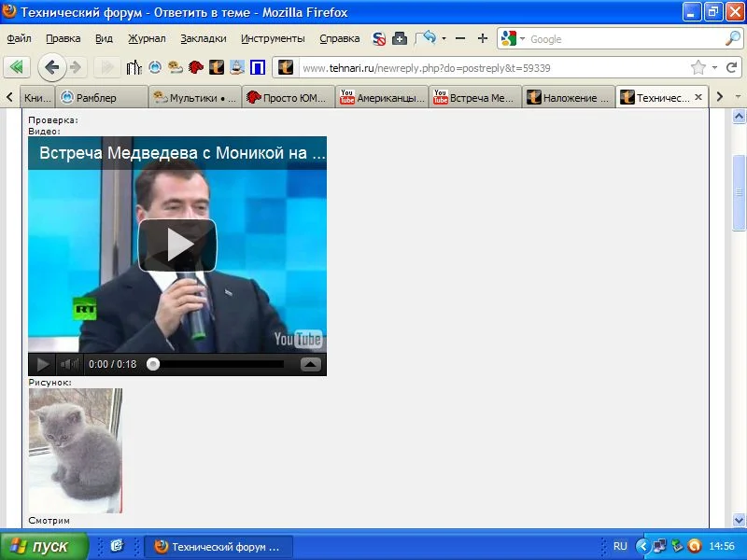Click the first-aid kit icon near menu
Screen dimensions: 747x560
(x=400, y=38)
